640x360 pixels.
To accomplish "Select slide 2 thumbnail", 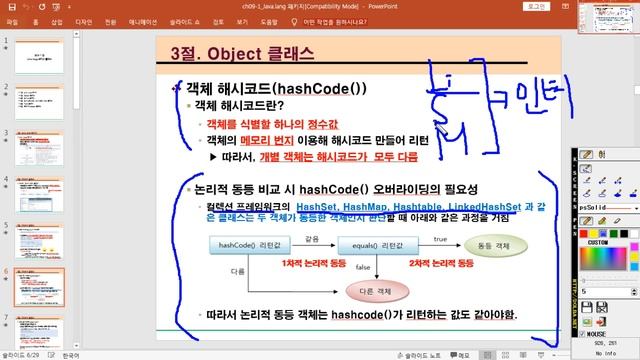I will point(39,103).
